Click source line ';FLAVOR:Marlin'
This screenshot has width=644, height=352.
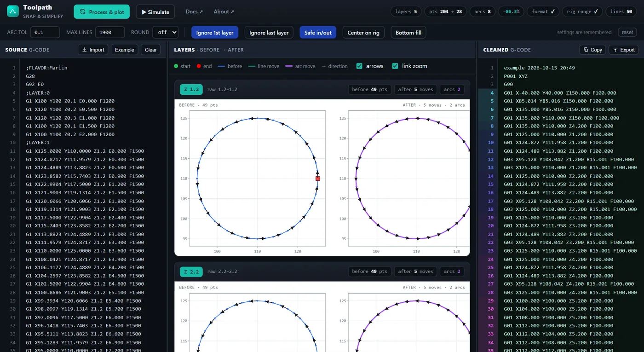click(47, 68)
